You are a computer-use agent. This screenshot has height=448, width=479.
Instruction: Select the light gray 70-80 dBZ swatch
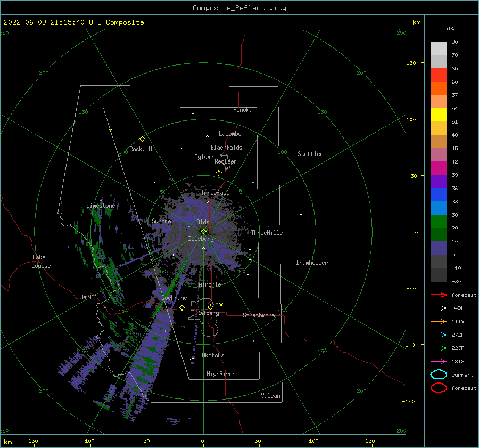[x=439, y=48]
